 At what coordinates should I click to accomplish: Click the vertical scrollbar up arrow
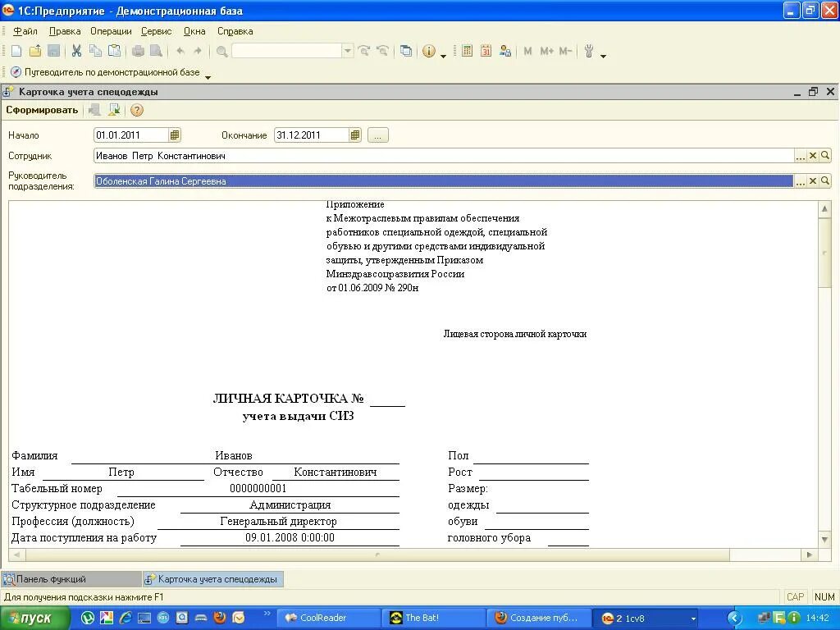tap(824, 209)
